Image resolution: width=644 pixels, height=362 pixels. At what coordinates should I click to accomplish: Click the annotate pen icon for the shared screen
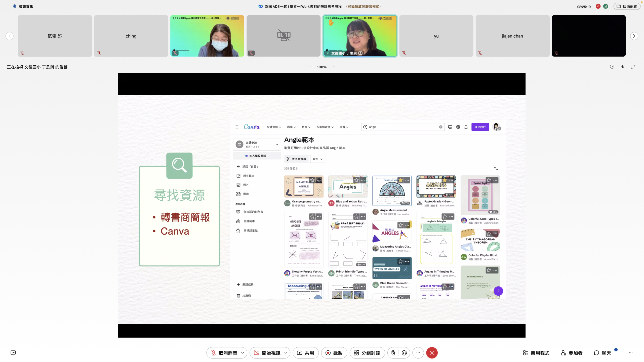[622, 67]
